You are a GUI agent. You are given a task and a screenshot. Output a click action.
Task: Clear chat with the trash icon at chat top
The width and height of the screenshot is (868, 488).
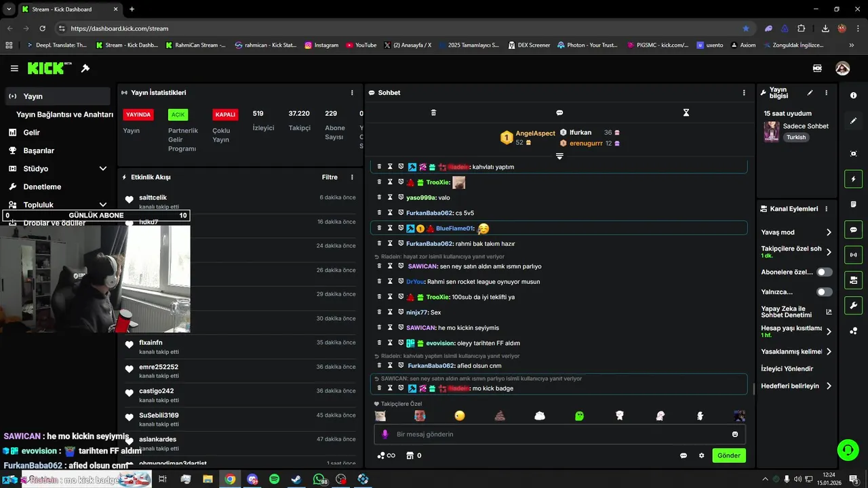click(434, 113)
